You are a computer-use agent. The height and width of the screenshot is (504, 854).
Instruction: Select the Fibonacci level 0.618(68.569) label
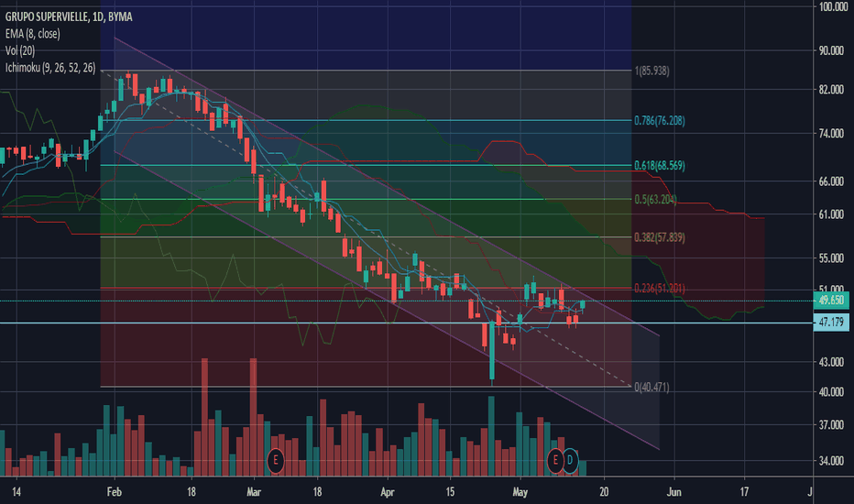[660, 165]
